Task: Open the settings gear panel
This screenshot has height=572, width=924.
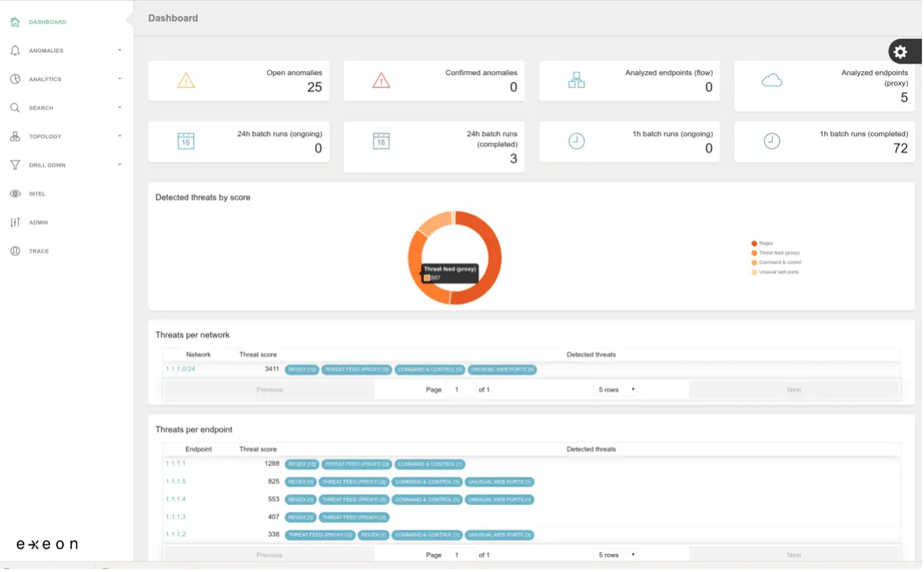Action: [901, 52]
